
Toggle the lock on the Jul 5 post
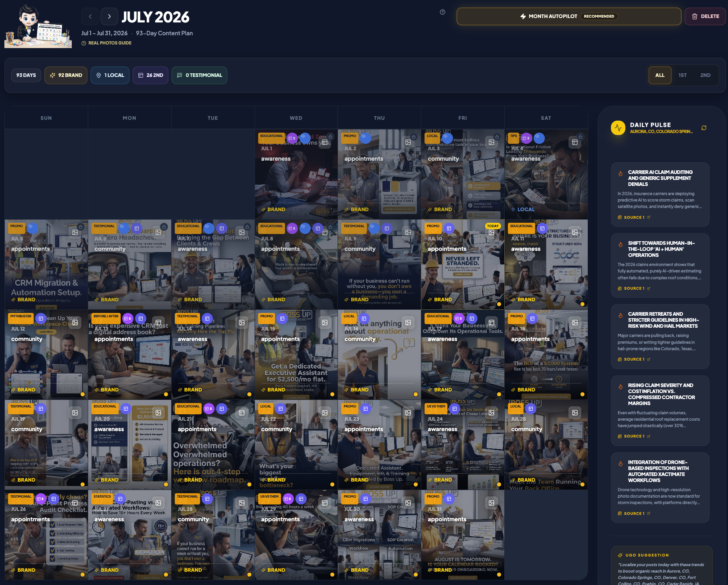tap(81, 227)
